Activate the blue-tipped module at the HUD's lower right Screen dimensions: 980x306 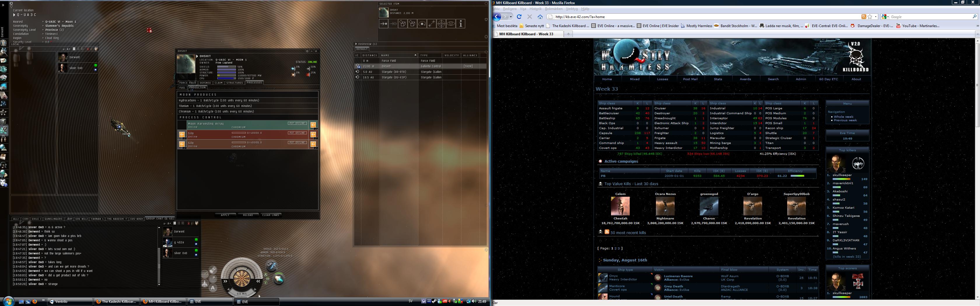279,279
